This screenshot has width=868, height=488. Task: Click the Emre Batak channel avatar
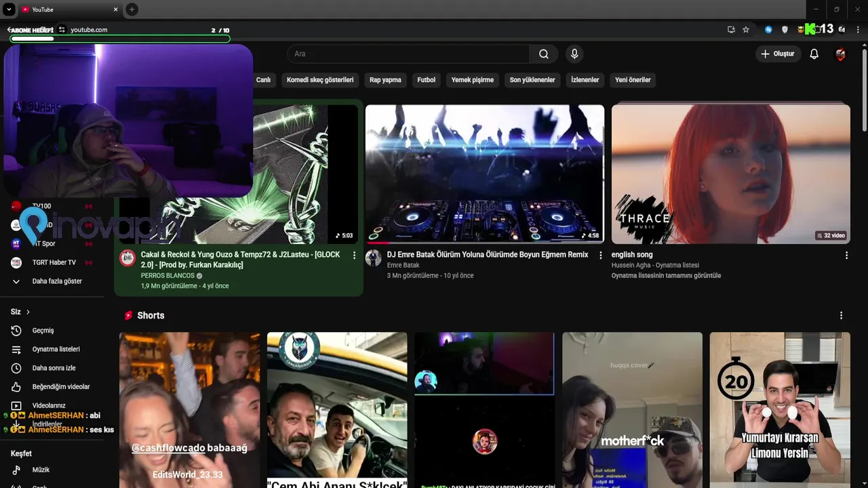tap(374, 258)
